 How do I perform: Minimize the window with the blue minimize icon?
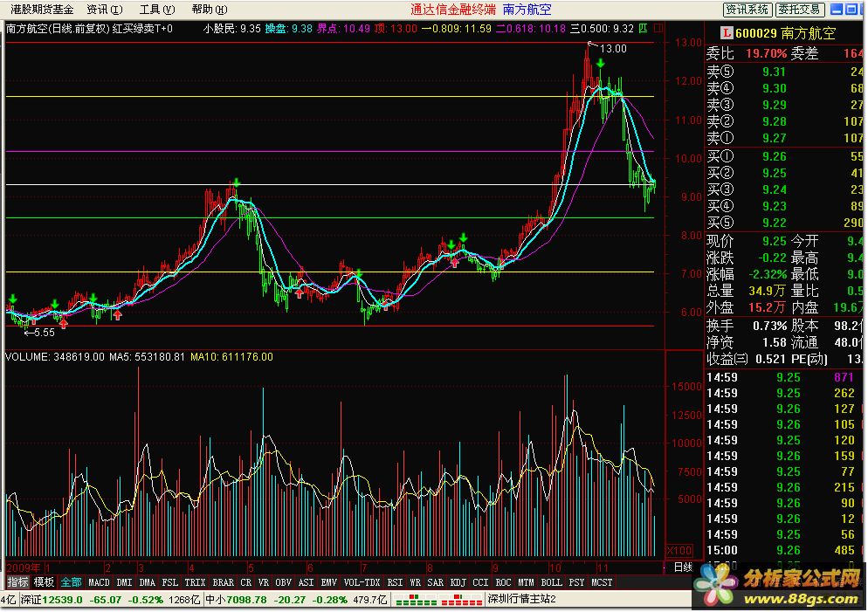click(x=837, y=9)
